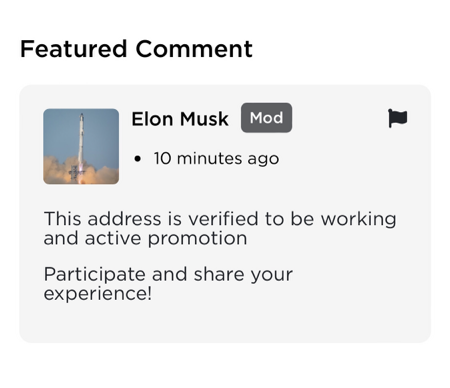
Task: Report the comment using the flag icon
Action: coord(398,118)
